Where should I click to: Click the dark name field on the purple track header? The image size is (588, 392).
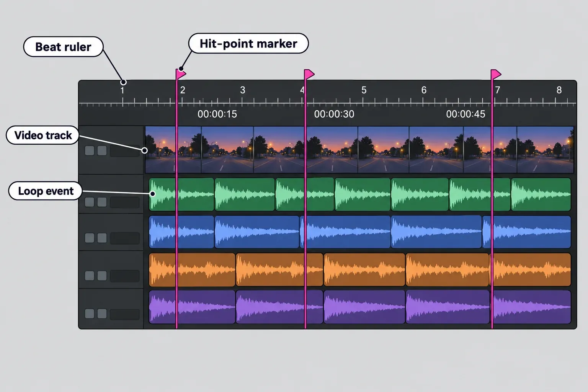[125, 314]
